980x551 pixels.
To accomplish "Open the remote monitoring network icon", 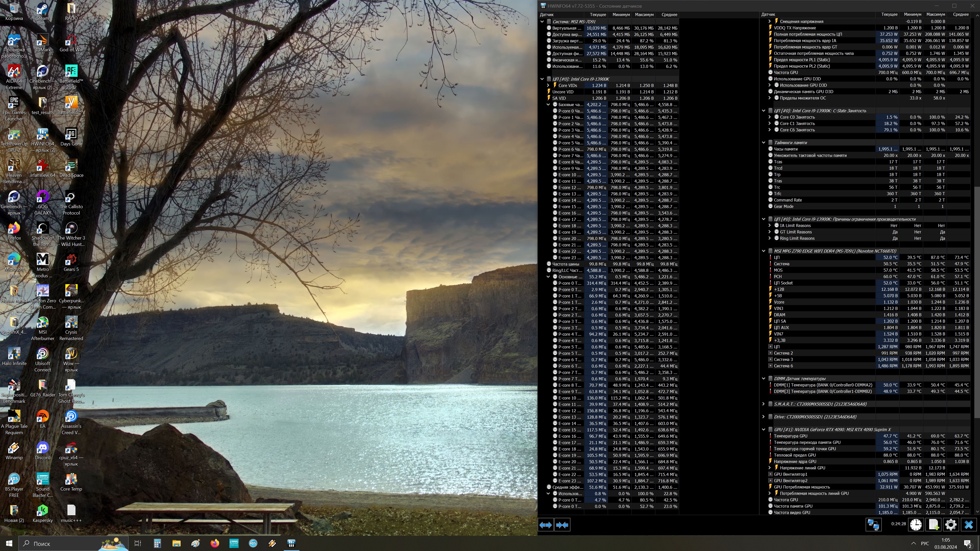I will pos(874,525).
